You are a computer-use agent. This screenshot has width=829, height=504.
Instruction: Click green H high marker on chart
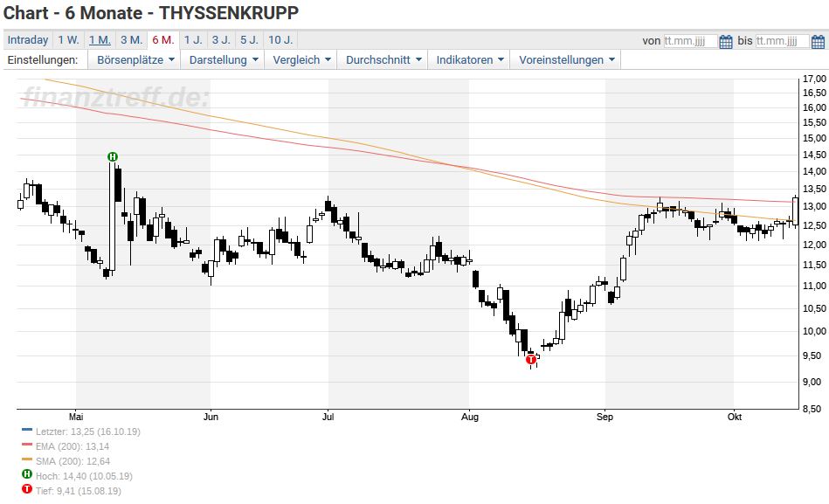112,156
